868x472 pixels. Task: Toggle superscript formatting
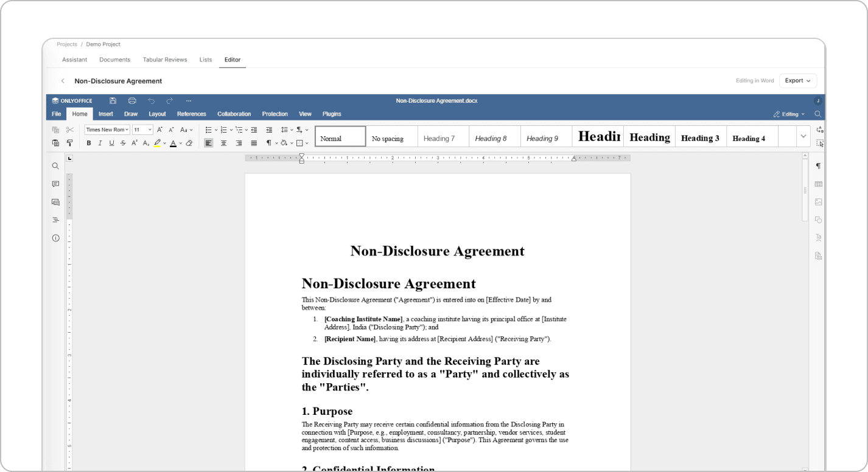pos(135,143)
